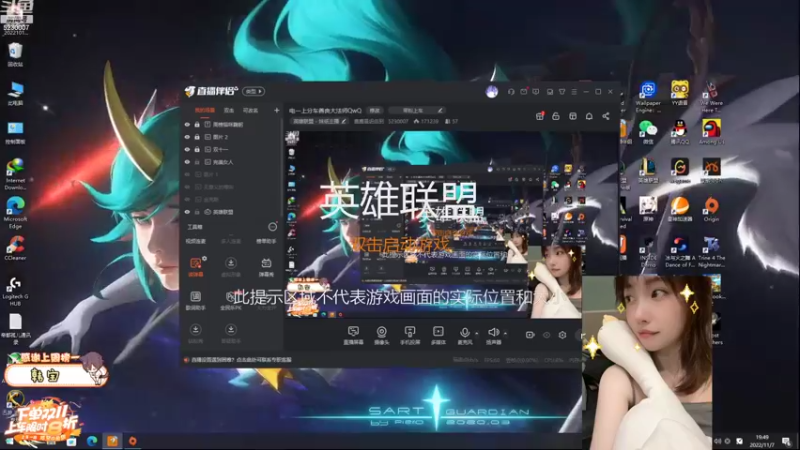The width and height of the screenshot is (800, 450).
Task: Click the padlock icon beside the gift box
Action: [556, 116]
